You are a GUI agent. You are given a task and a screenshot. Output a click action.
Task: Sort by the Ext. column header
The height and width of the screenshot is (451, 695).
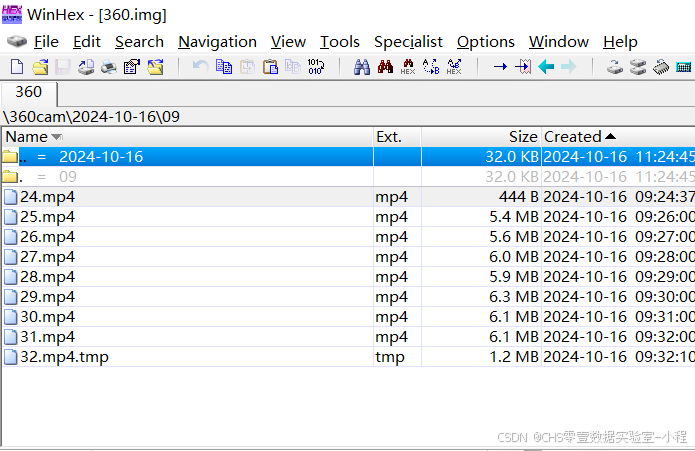[397, 136]
